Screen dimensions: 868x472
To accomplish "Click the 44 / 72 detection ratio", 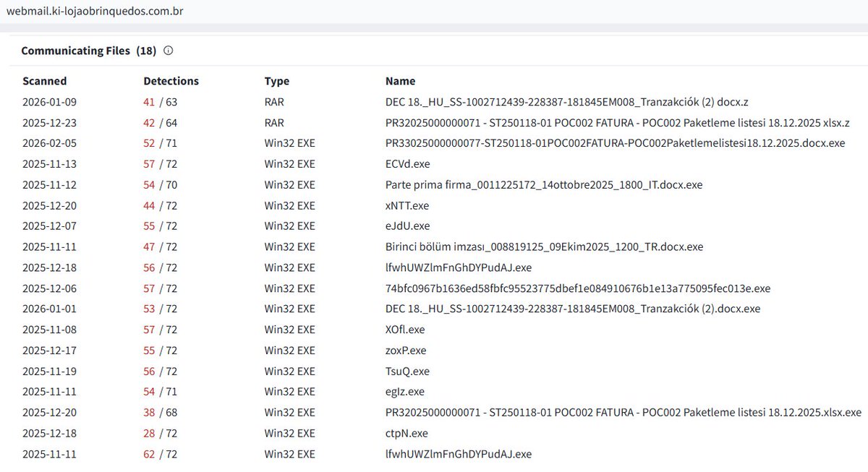I will point(160,205).
